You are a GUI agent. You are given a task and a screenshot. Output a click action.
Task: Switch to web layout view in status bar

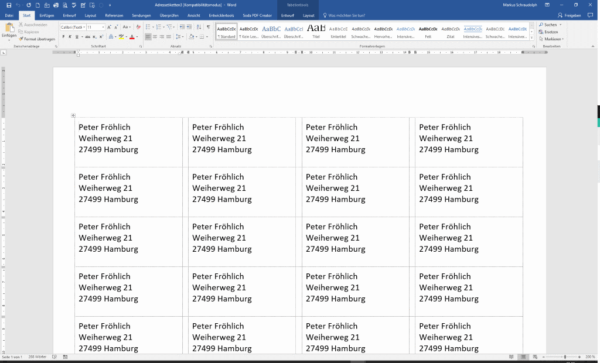535,356
